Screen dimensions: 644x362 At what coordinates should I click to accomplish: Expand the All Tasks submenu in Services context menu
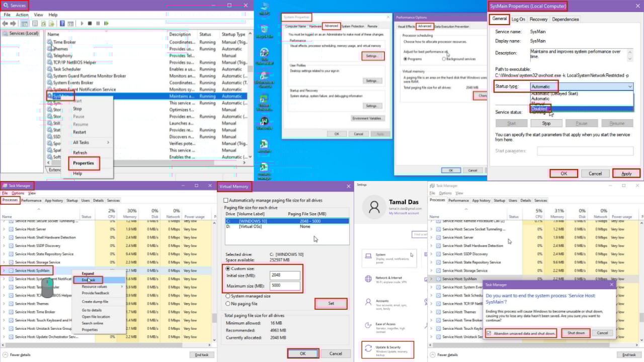coord(91,142)
